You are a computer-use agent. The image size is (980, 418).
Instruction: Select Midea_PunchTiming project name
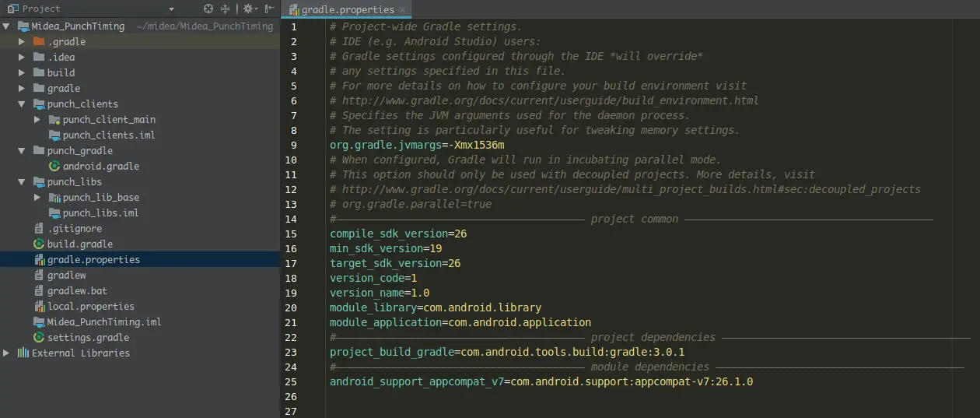[x=78, y=26]
